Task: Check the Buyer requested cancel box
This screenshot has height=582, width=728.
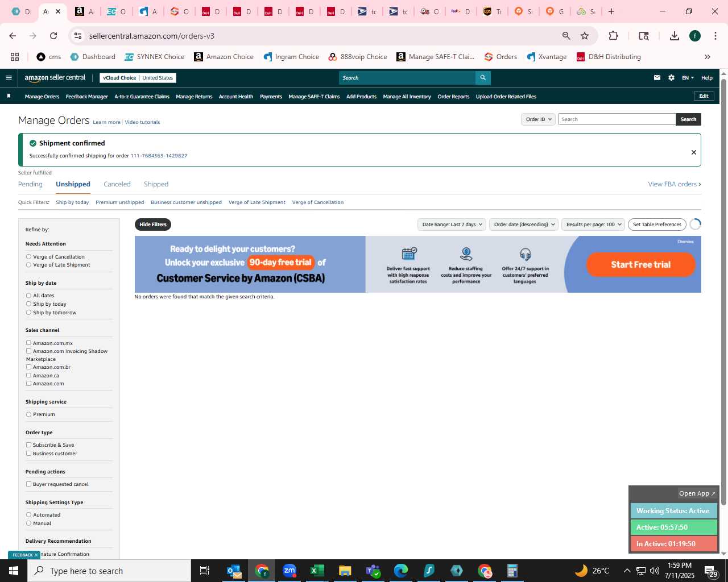Action: tap(28, 484)
